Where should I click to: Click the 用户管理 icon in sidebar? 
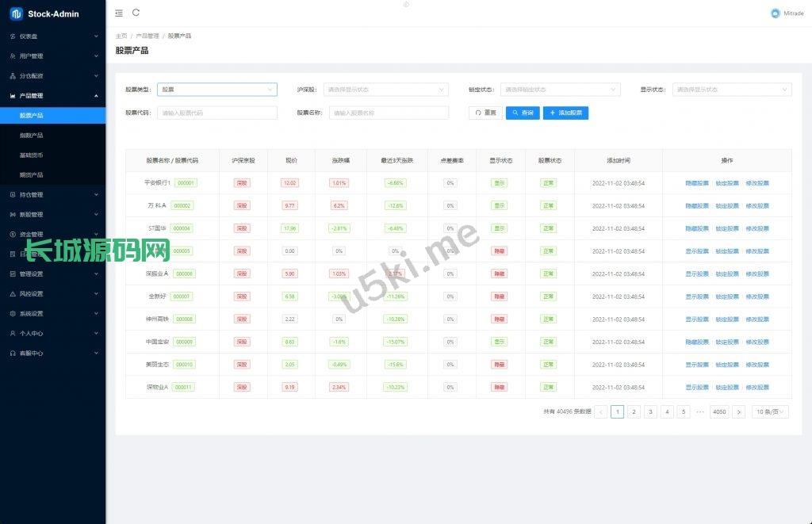pyautogui.click(x=13, y=56)
